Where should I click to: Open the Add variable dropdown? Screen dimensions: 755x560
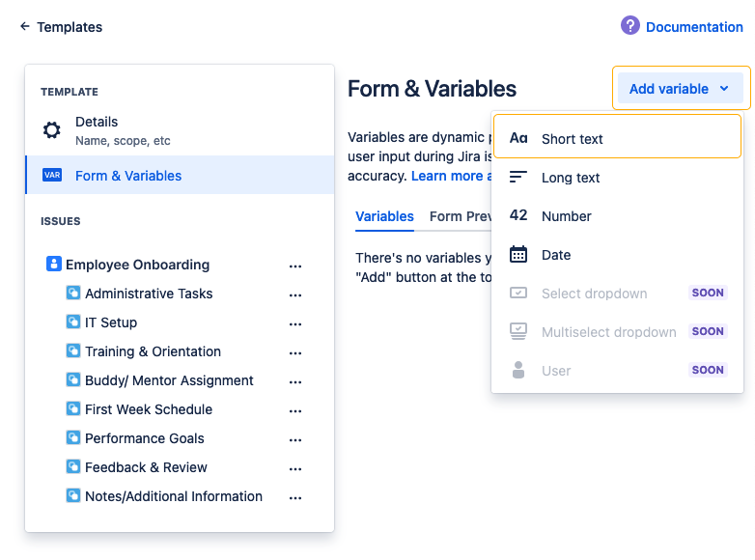(x=681, y=89)
